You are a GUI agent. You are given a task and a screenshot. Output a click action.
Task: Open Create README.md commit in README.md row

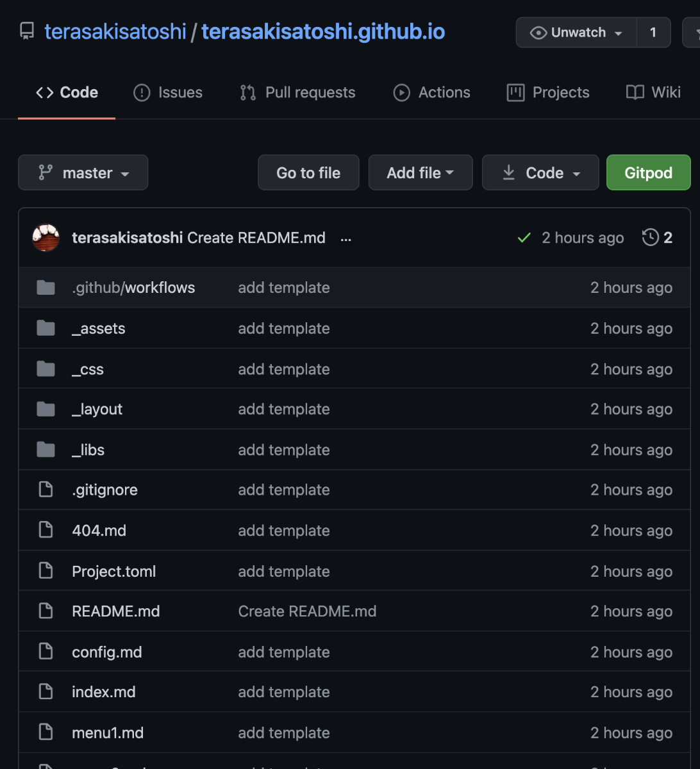(307, 611)
